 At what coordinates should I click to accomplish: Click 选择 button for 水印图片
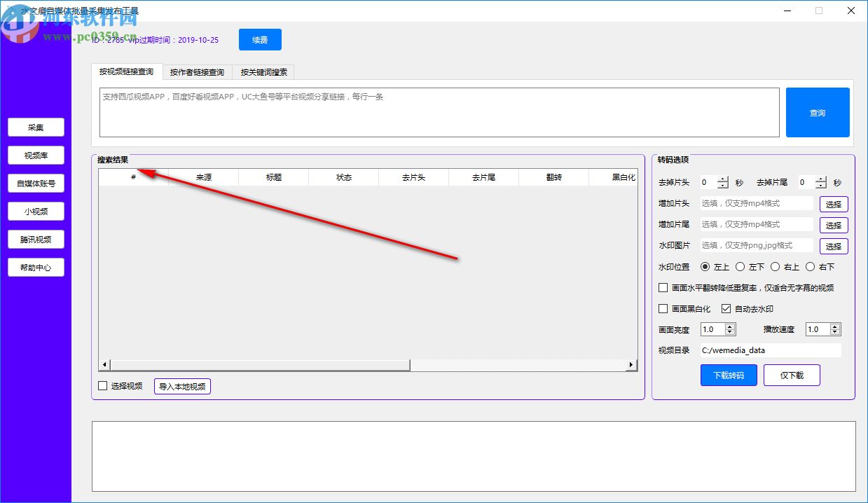coord(834,247)
